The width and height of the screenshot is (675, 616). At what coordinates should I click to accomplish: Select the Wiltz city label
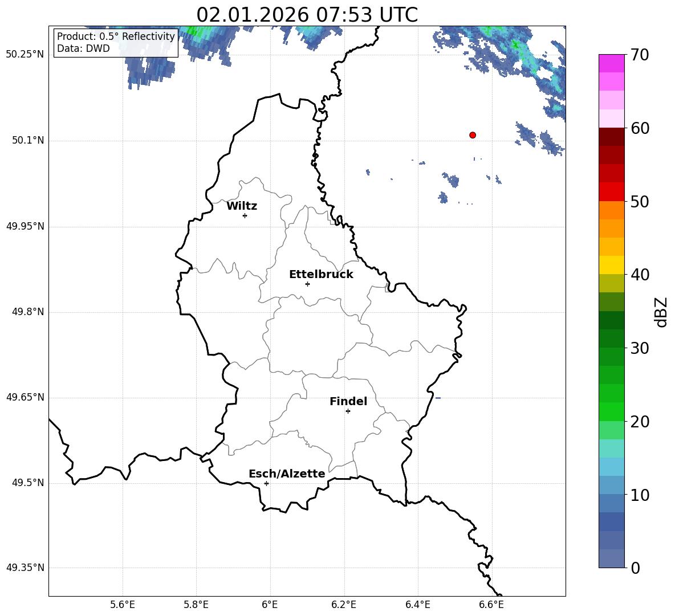[242, 206]
